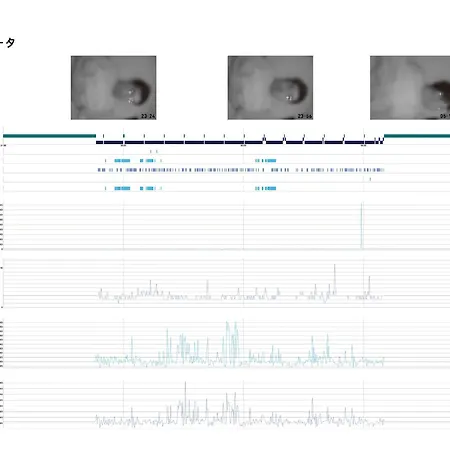
Task: Click first cyan block in lower event row
Action: (122, 188)
